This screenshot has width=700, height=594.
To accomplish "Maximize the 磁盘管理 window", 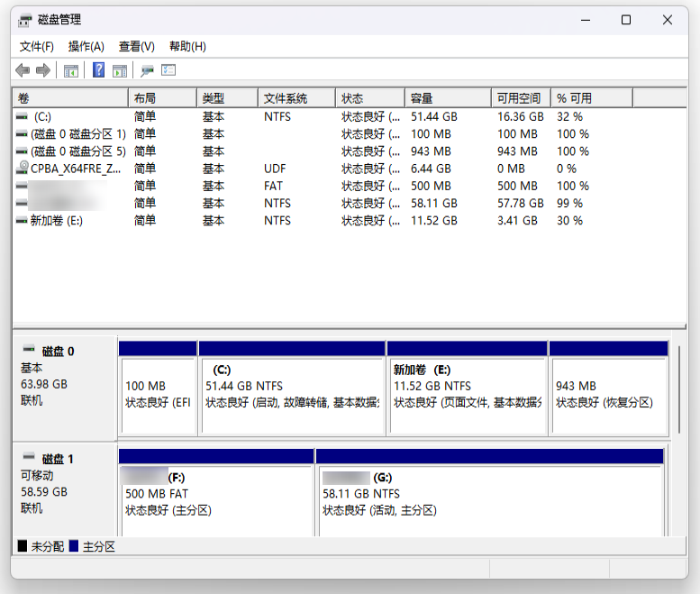I will (x=626, y=20).
